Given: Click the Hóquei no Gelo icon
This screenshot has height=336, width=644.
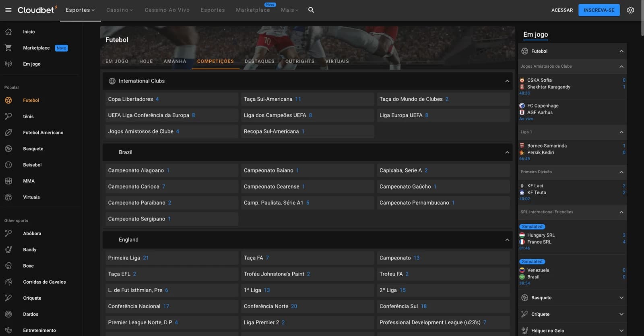Looking at the screenshot, I should (x=524, y=330).
